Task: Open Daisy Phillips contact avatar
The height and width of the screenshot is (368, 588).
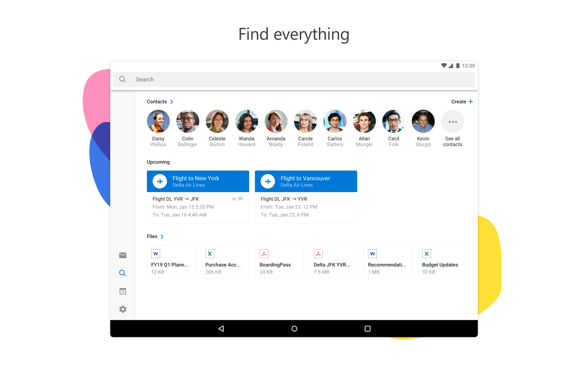Action: point(158,121)
